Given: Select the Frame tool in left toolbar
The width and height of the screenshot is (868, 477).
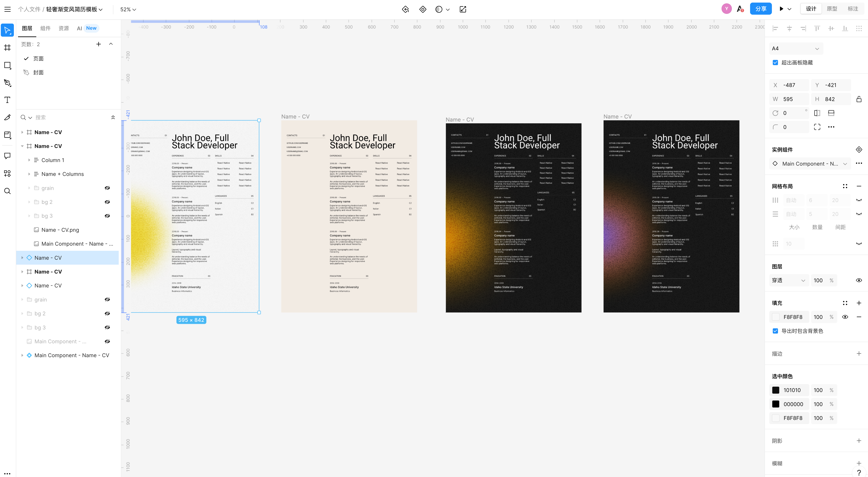Looking at the screenshot, I should point(7,48).
